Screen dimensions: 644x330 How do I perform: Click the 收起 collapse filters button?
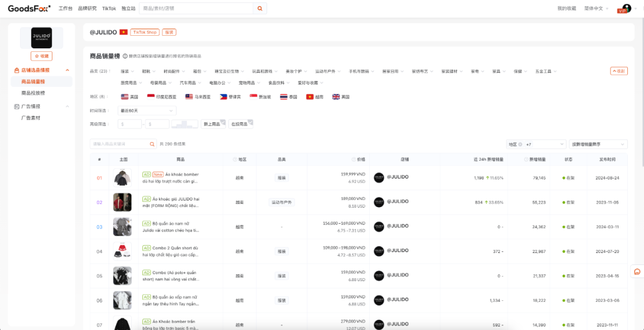619,71
